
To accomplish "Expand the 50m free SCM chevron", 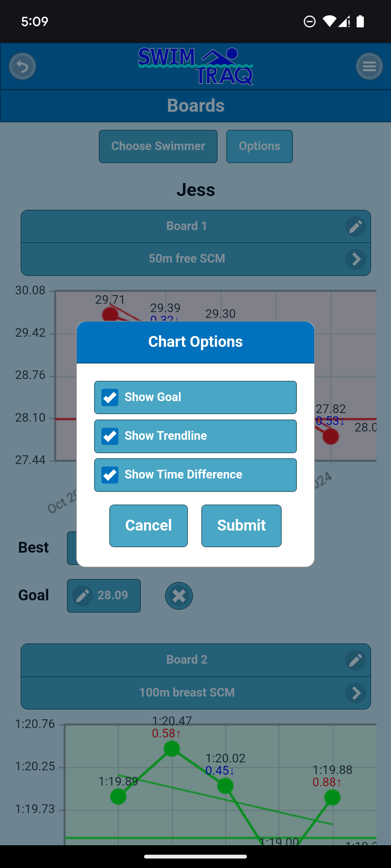I will (x=356, y=259).
